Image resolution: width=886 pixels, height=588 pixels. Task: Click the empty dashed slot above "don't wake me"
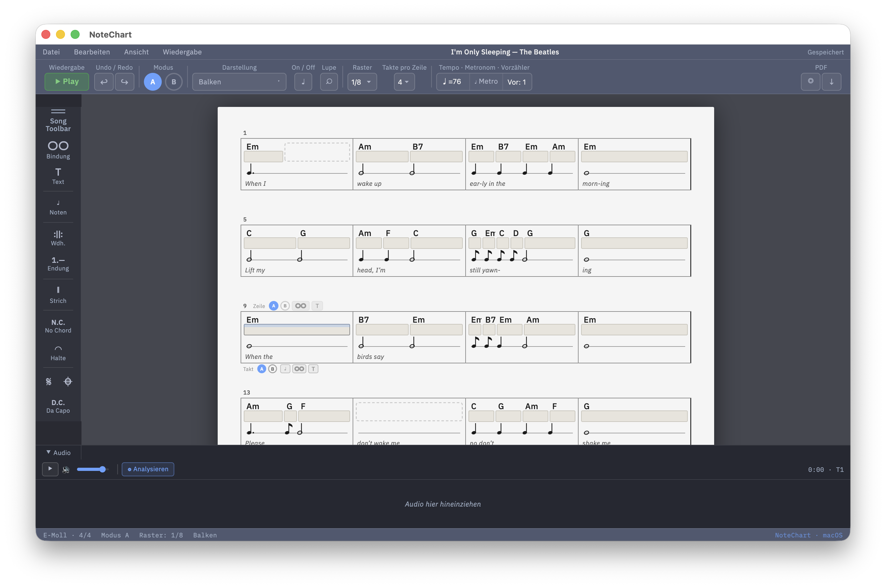(x=409, y=412)
